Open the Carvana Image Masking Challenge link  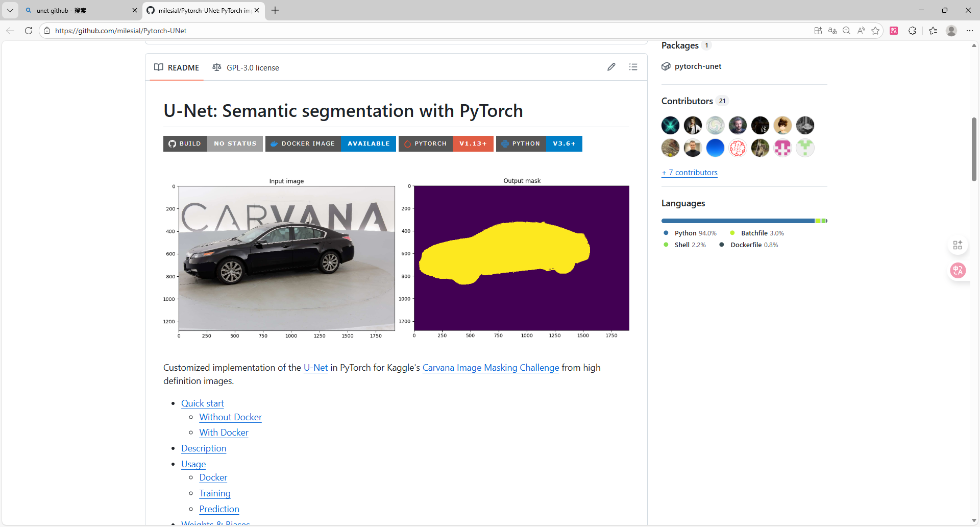[491, 368]
